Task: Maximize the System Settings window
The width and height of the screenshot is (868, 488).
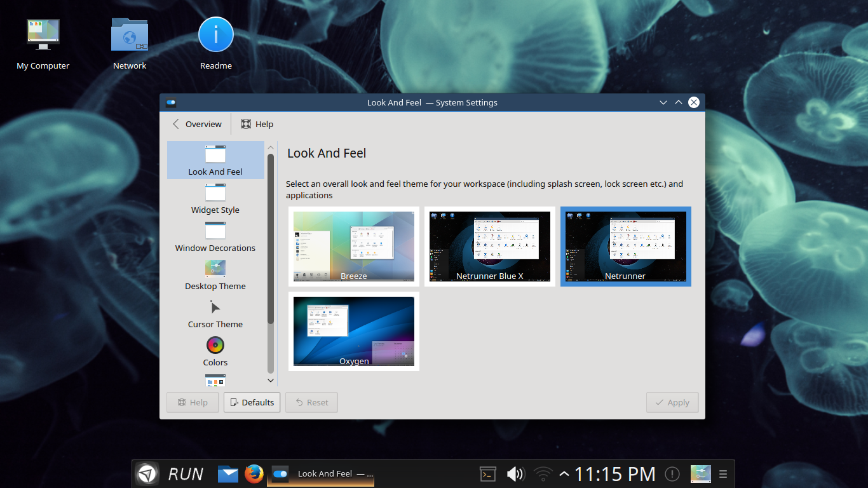Action: [679, 102]
